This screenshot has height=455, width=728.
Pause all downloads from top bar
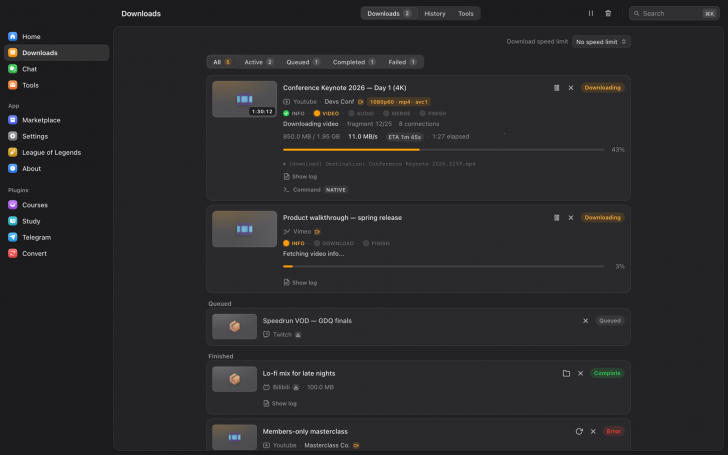coord(591,13)
